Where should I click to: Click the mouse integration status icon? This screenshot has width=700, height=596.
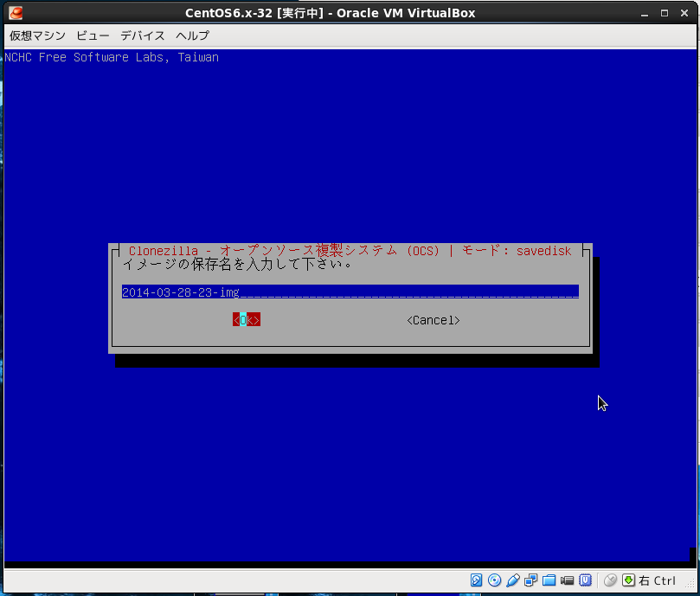click(611, 580)
